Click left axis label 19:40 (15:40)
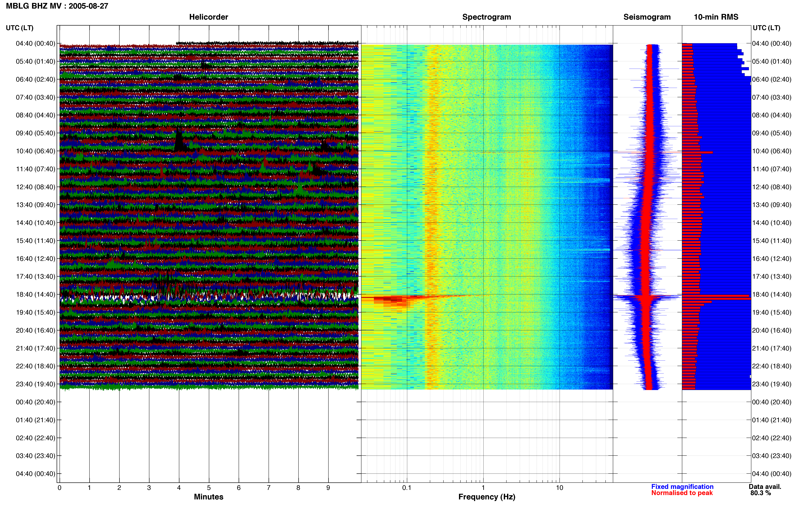Image resolution: width=812 pixels, height=508 pixels. coord(36,313)
